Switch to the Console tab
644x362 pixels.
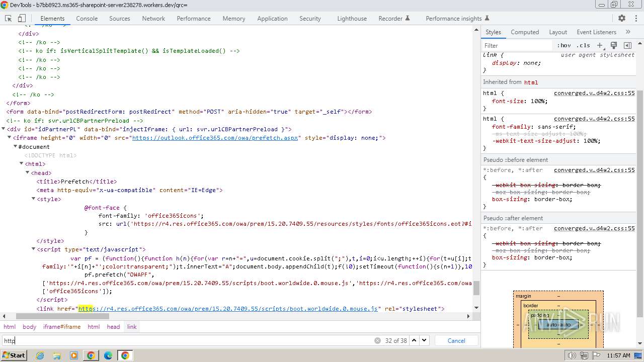(x=87, y=18)
